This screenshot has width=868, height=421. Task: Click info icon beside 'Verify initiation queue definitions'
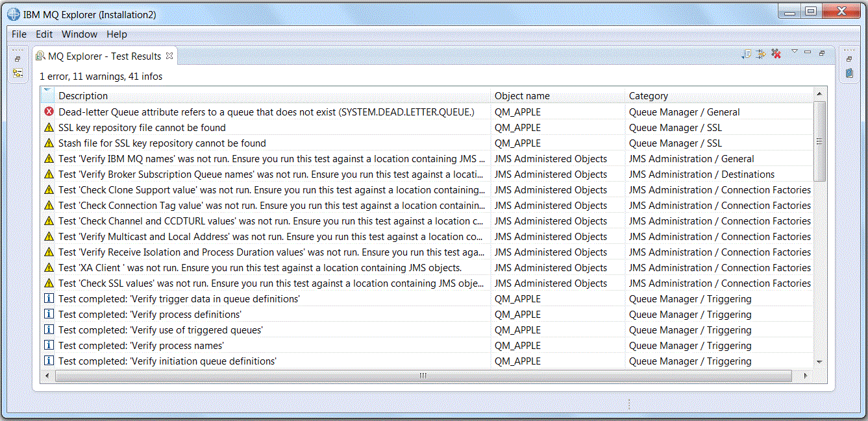[x=49, y=361]
